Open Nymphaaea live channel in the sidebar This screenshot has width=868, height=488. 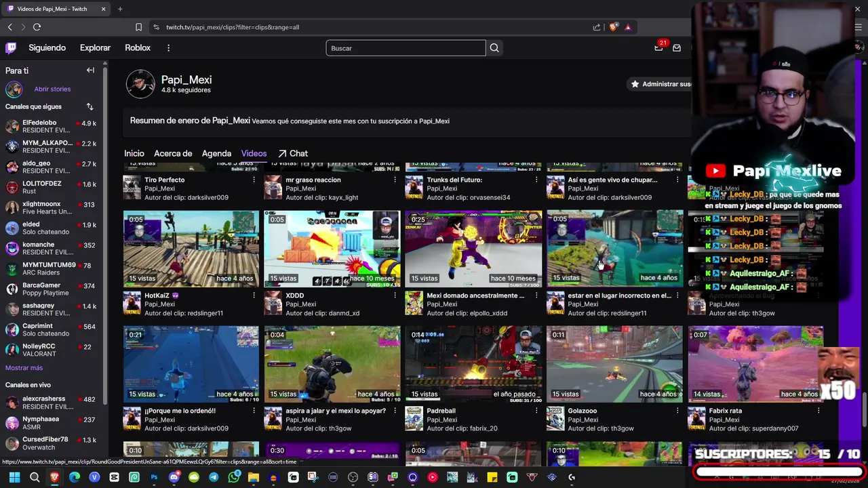(x=52, y=423)
